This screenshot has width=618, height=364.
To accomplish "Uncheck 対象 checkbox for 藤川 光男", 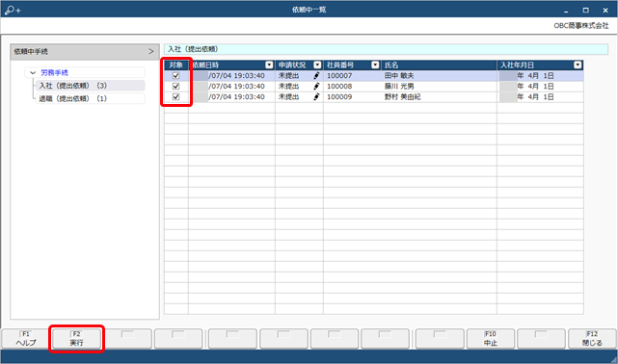I will point(175,86).
